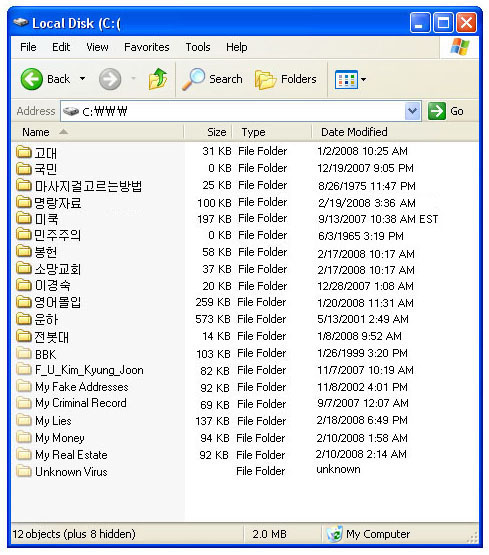Viewport: 489px width, 555px height.
Task: Expand the Address bar dropdown
Action: pos(412,111)
